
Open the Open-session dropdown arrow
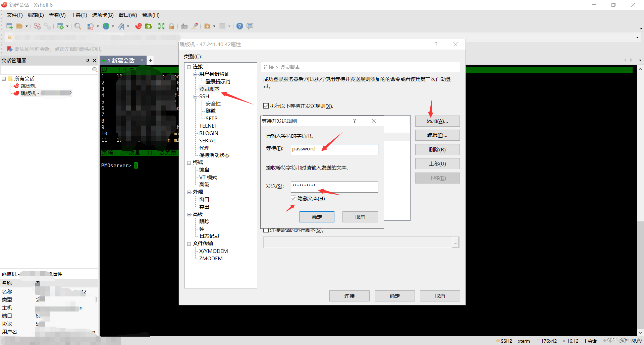coord(27,26)
